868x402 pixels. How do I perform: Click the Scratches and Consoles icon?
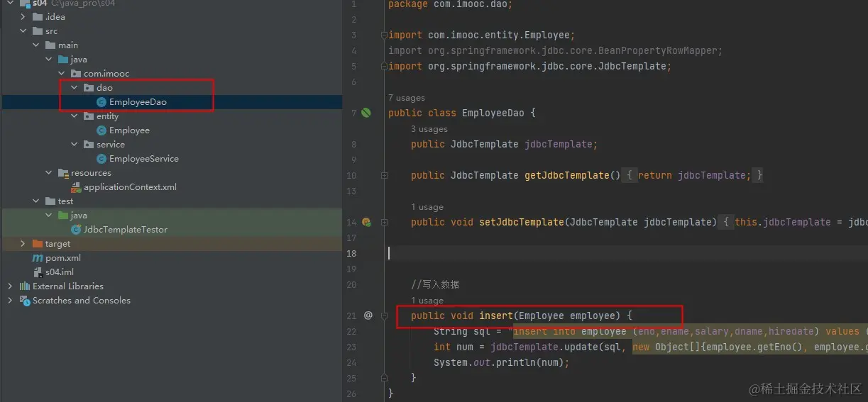(25, 301)
